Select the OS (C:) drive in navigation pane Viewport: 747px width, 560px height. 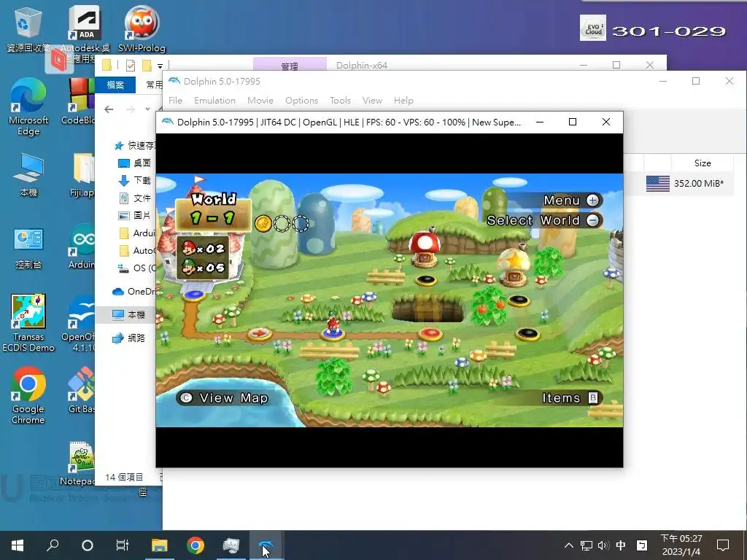(x=136, y=268)
